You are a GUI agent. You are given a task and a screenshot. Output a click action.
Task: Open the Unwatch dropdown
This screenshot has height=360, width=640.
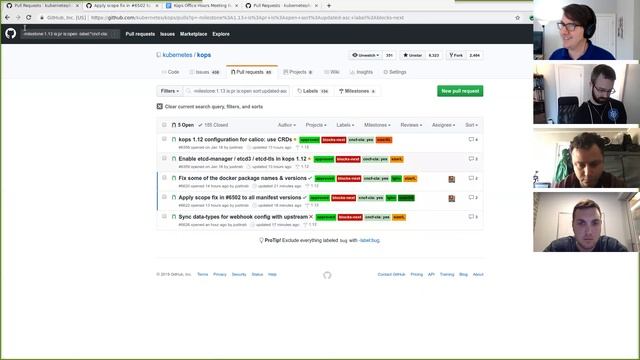pos(366,55)
